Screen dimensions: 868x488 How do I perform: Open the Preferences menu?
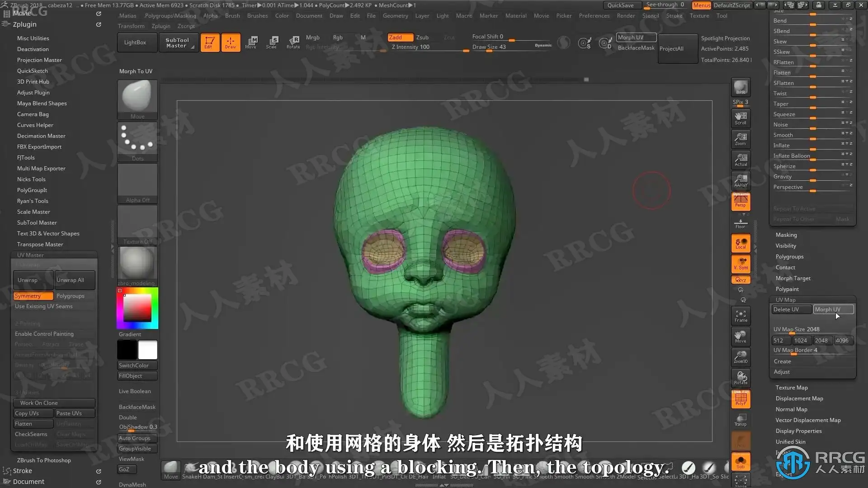click(x=594, y=16)
